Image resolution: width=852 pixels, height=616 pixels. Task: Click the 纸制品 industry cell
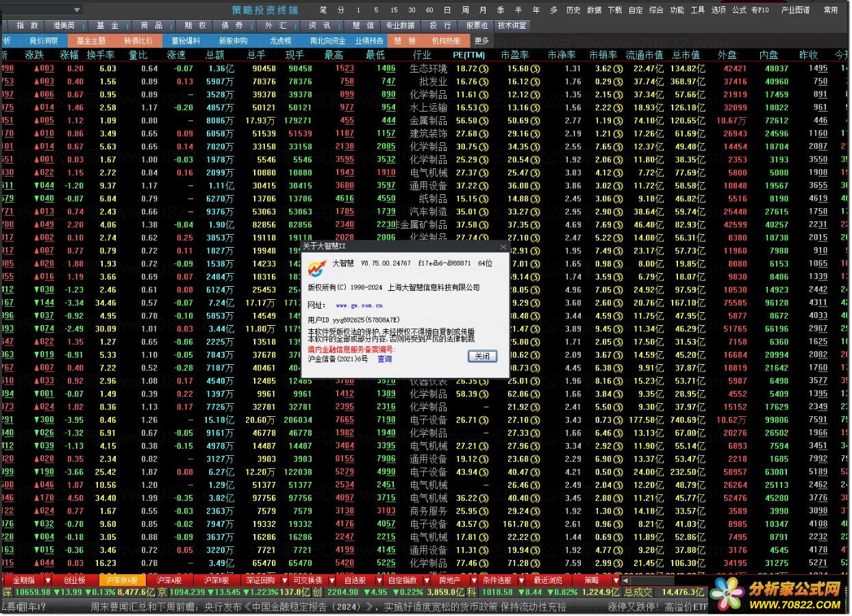(433, 198)
